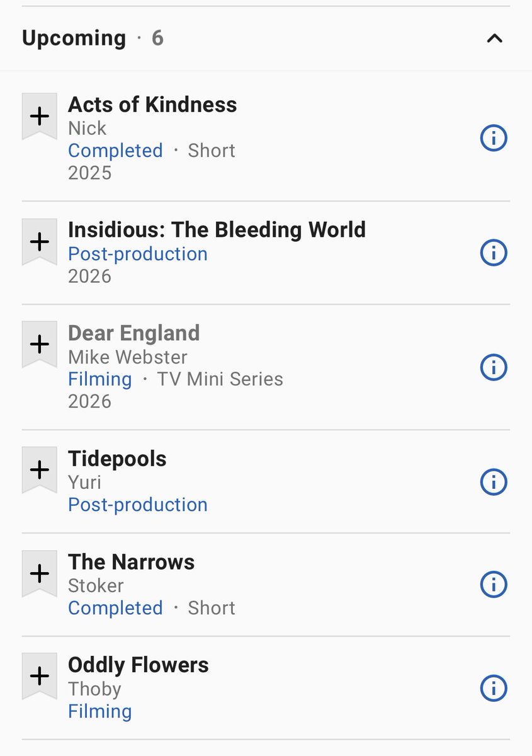The width and height of the screenshot is (532, 756).
Task: Click Filming status under Oddly Flowers
Action: [100, 711]
